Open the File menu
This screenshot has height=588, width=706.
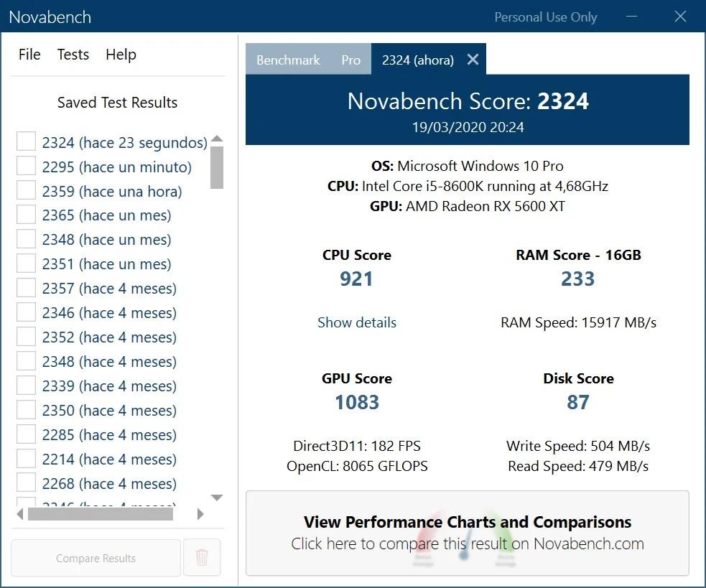(29, 55)
